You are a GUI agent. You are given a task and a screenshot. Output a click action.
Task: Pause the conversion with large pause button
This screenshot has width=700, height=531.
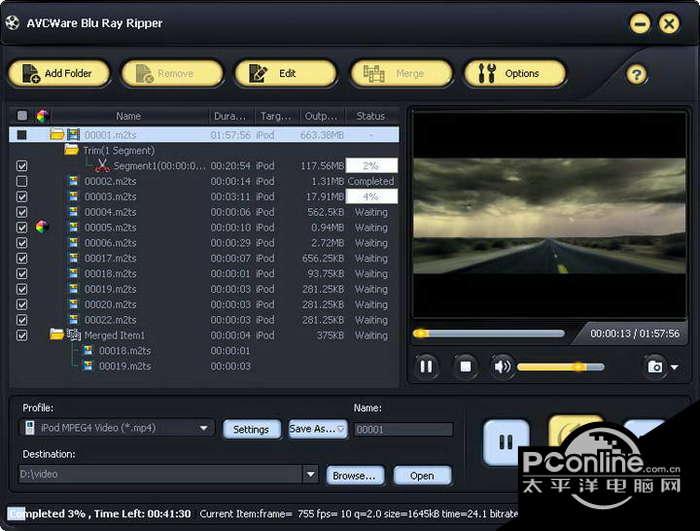(506, 442)
